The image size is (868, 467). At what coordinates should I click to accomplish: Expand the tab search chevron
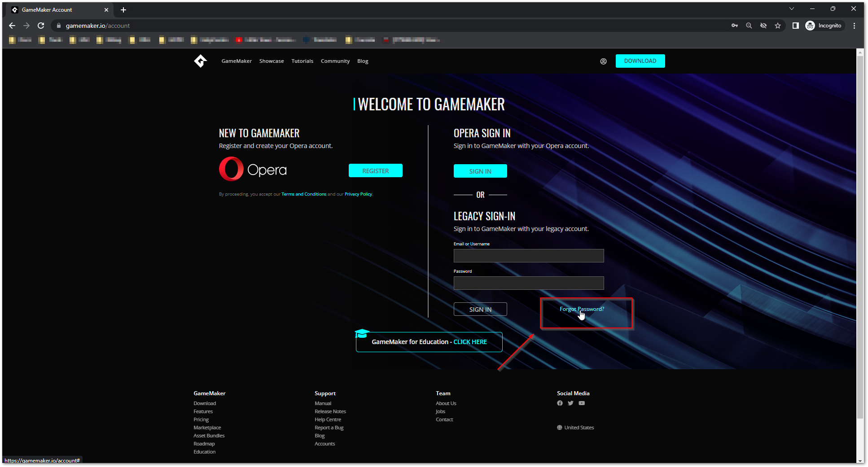(x=792, y=9)
